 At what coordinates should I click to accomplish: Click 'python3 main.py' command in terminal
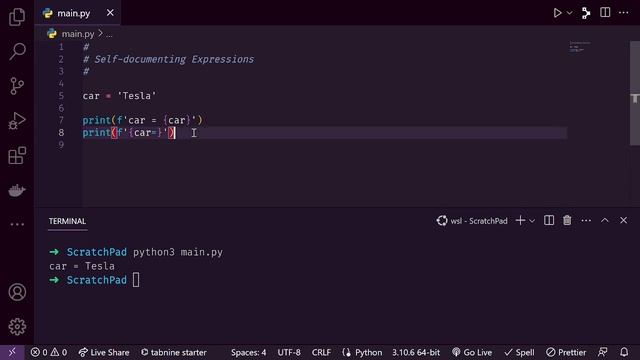[178, 252]
